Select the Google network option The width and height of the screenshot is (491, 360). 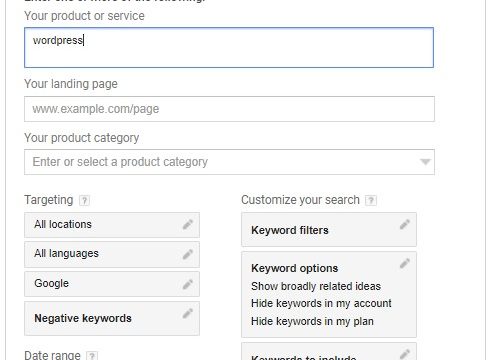(x=112, y=284)
